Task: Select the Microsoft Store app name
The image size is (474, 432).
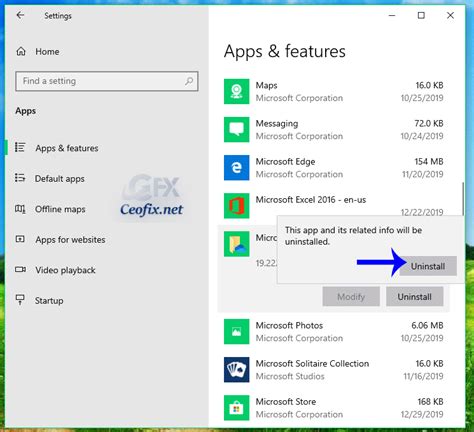Action: [x=286, y=402]
